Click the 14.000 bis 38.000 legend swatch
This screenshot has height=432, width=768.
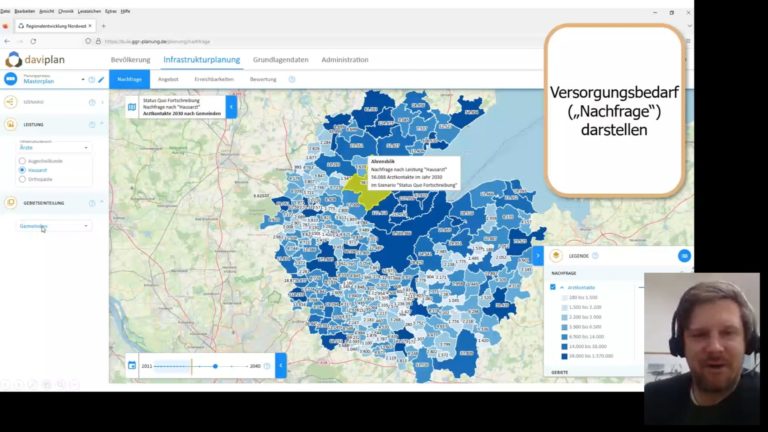coord(564,346)
